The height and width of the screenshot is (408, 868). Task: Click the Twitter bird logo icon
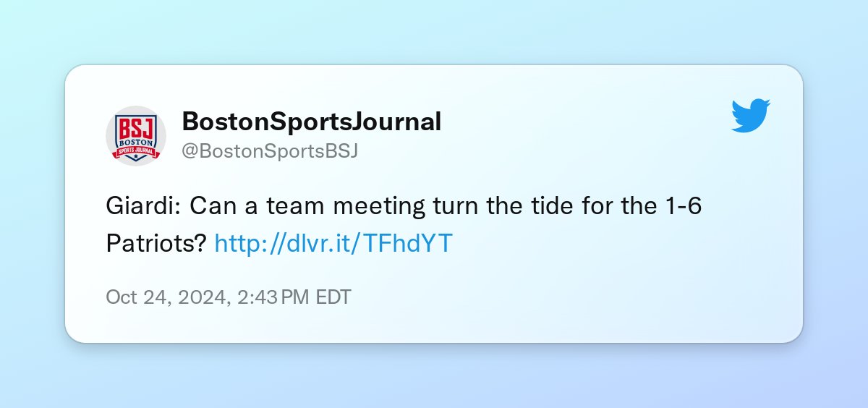pyautogui.click(x=751, y=116)
